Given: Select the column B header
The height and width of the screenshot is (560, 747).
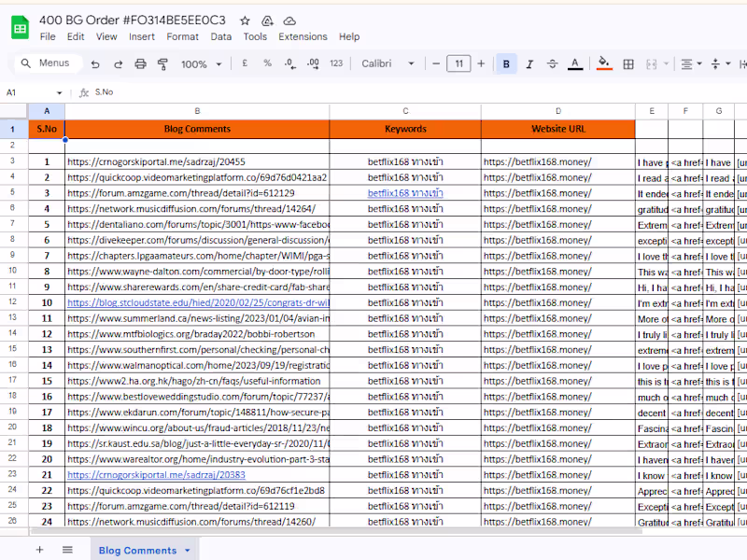Looking at the screenshot, I should [x=197, y=111].
